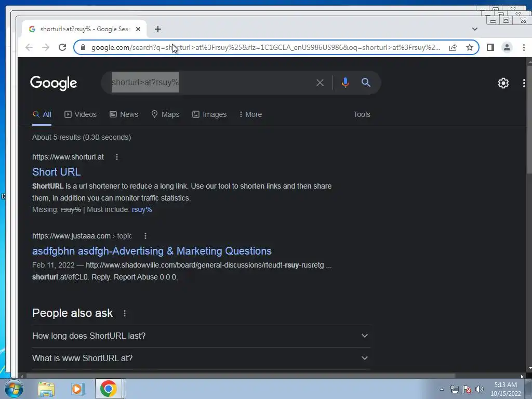This screenshot has height=399, width=532.
Task: Switch to the Images tab
Action: click(209, 114)
